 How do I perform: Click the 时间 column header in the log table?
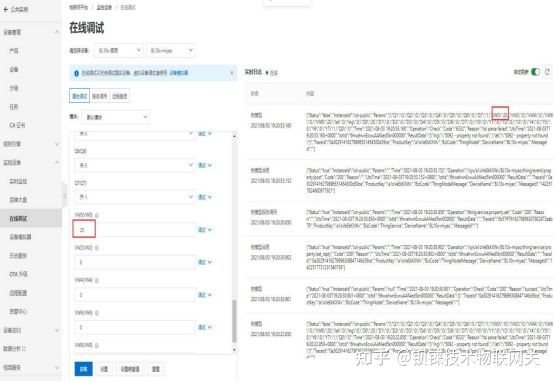(255, 94)
